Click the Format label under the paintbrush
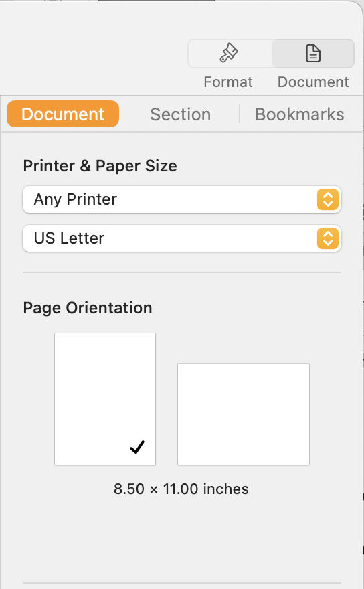The height and width of the screenshot is (589, 364). pyautogui.click(x=228, y=82)
